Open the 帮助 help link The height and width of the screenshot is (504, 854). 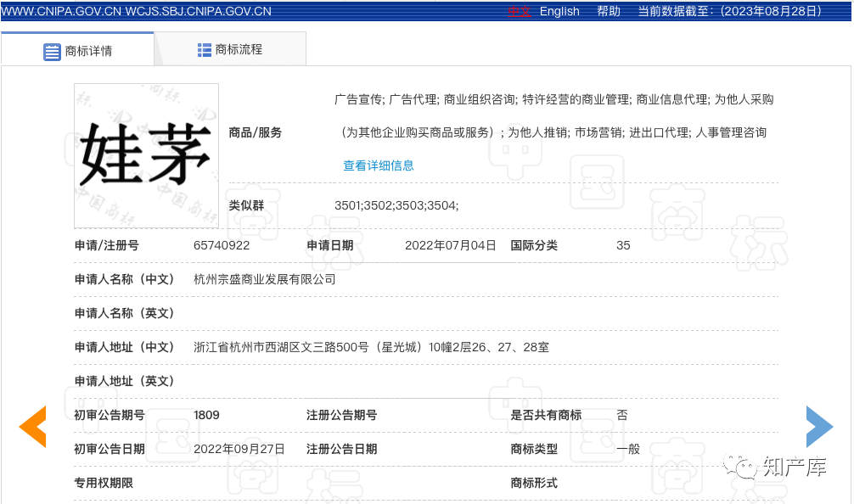click(x=609, y=11)
